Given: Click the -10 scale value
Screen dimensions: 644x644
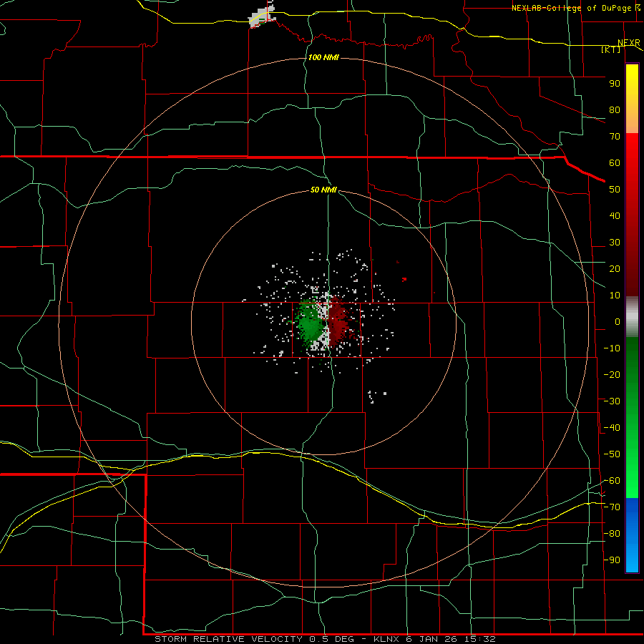Looking at the screenshot, I should (x=612, y=348).
